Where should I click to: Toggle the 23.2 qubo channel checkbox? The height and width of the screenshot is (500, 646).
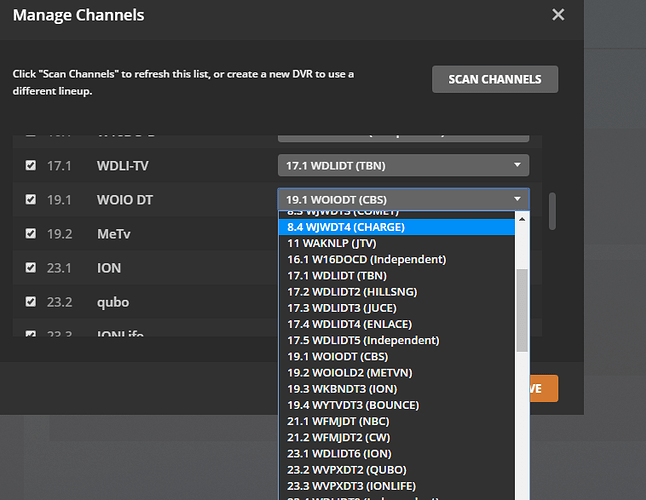click(x=30, y=302)
